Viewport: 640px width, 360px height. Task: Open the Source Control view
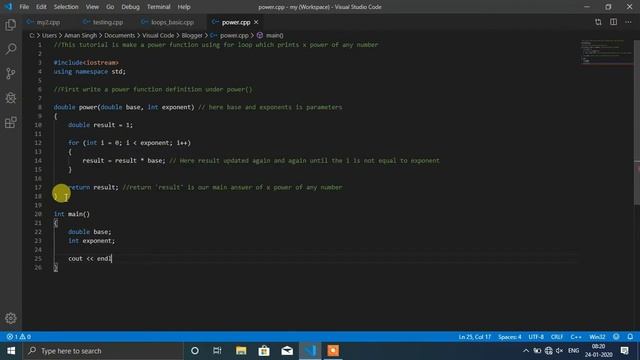pyautogui.click(x=11, y=73)
